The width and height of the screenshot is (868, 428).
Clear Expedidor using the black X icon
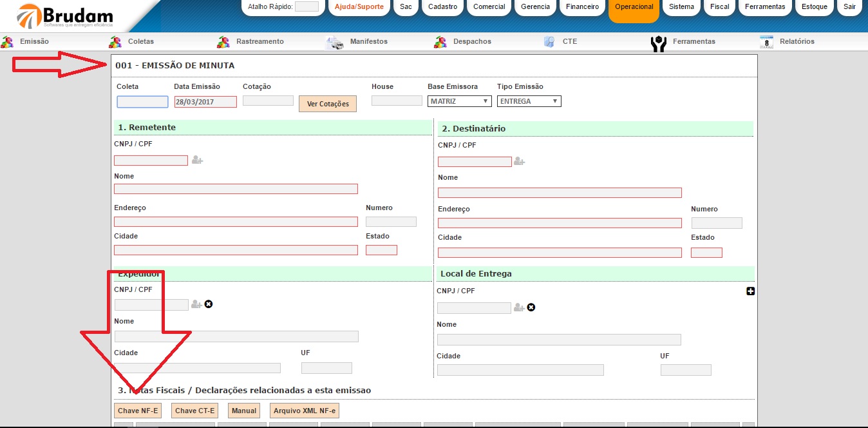(x=209, y=304)
